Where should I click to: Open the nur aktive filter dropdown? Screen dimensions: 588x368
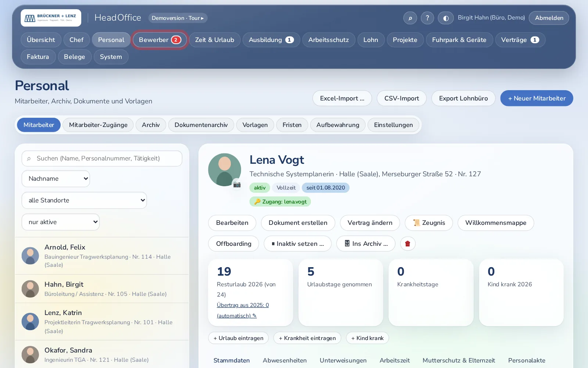coord(61,222)
